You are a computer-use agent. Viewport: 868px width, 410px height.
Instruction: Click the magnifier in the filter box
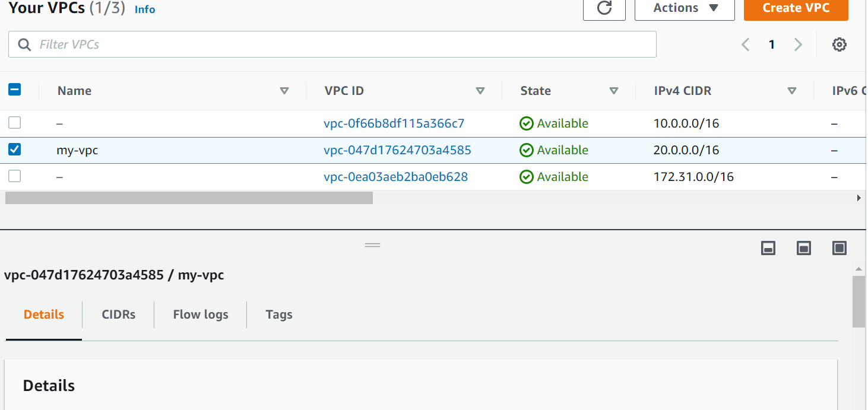point(24,44)
